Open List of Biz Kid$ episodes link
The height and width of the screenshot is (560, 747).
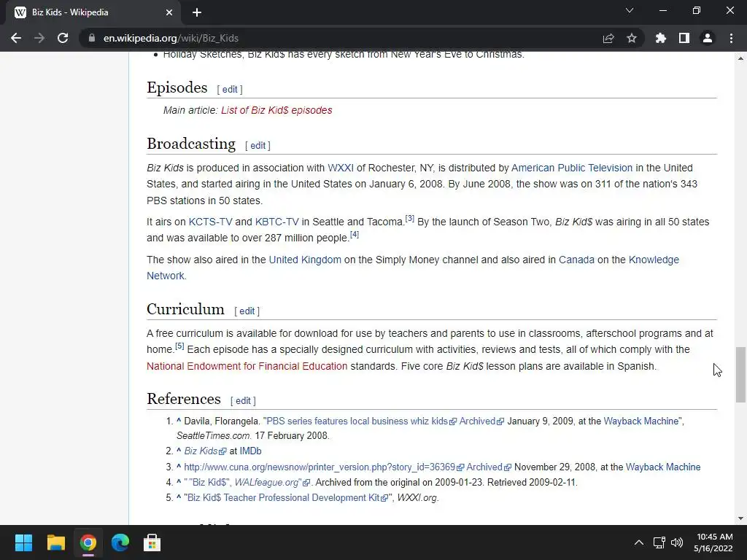276,111
